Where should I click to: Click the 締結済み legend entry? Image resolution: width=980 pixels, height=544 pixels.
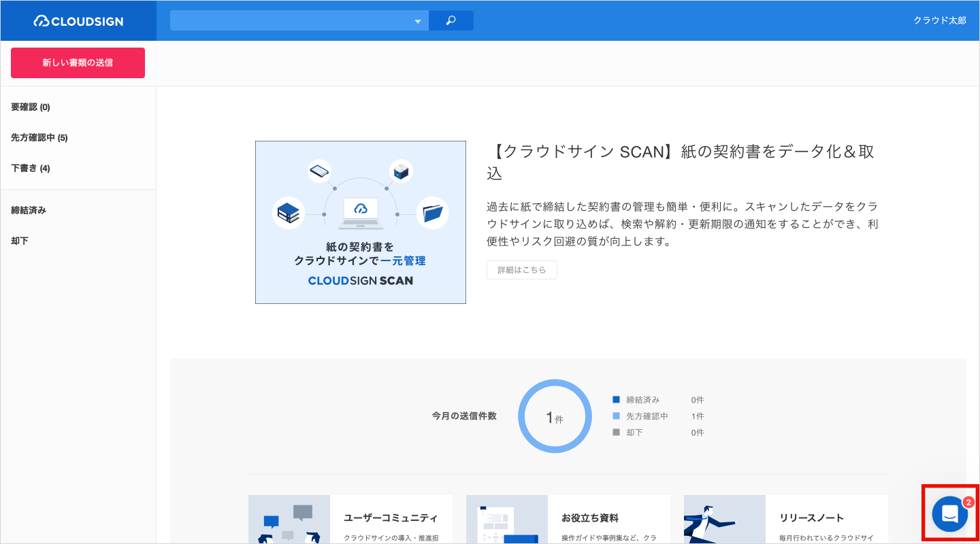658,400
